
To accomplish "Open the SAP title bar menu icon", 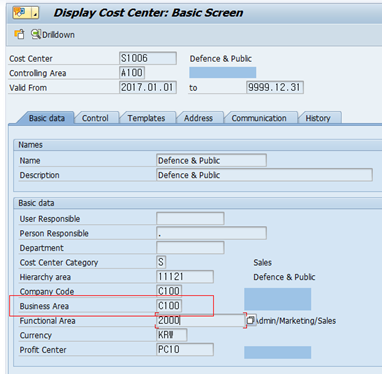I will 26,13.
